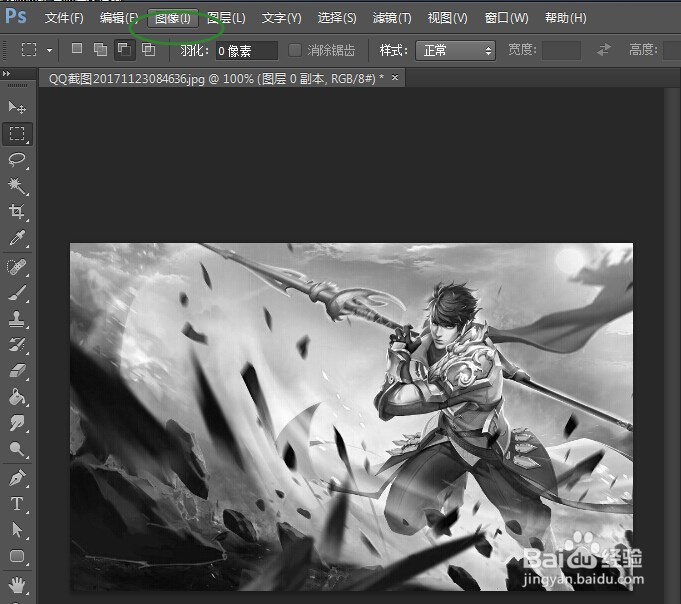This screenshot has width=681, height=604.
Task: Select the Clone Stamp tool
Action: (17, 319)
